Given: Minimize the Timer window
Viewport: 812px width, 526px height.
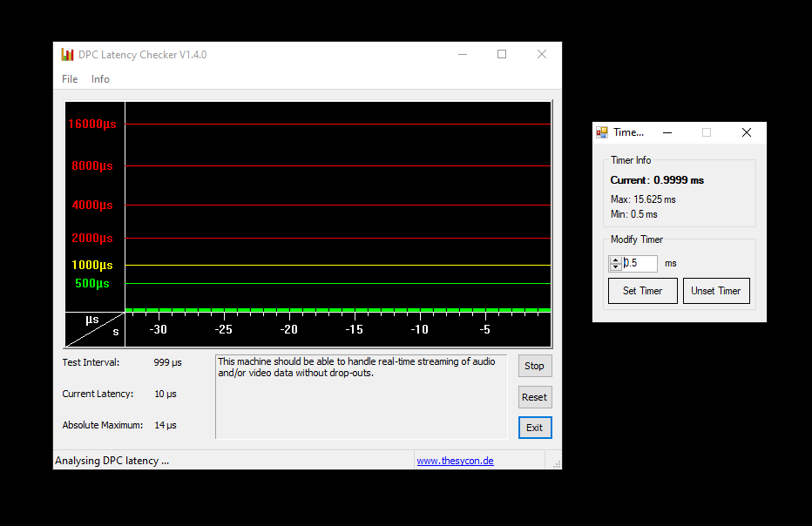Looking at the screenshot, I should [667, 132].
